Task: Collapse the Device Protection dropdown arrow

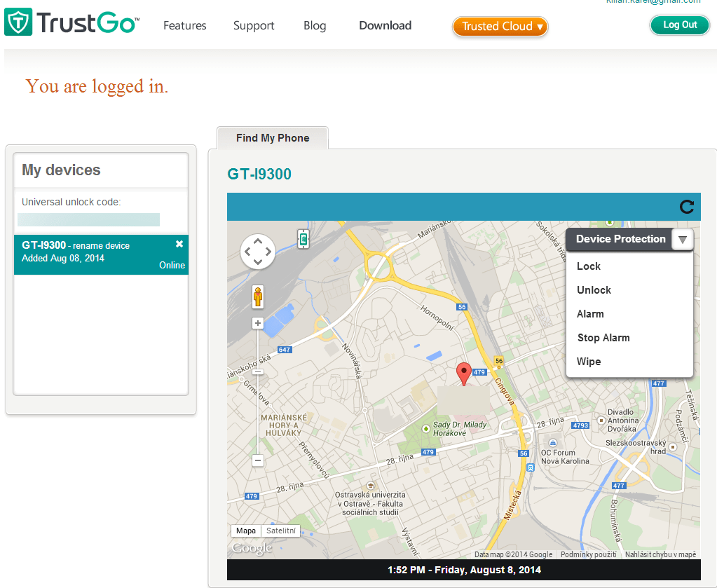Action: click(x=682, y=239)
